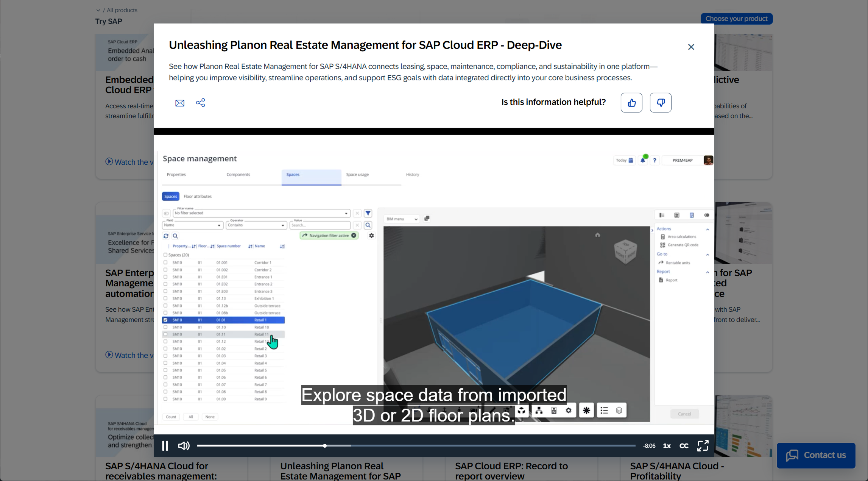Uncheck the selected Retail 1 row checkbox

pyautogui.click(x=165, y=320)
